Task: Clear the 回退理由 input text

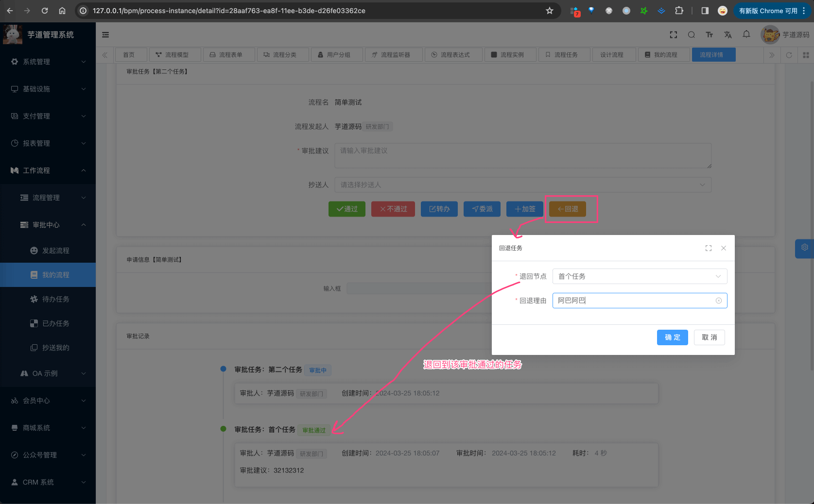Action: 718,301
